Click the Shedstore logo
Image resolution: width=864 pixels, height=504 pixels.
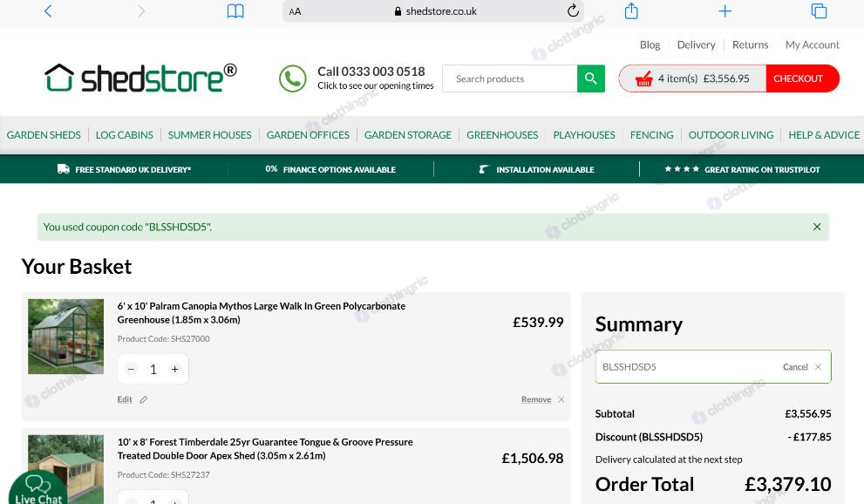(x=140, y=78)
